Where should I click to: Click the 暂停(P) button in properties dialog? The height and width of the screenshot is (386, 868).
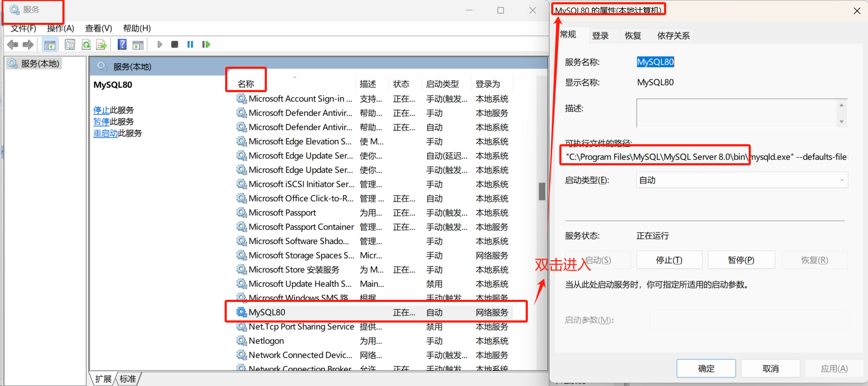[x=741, y=260]
